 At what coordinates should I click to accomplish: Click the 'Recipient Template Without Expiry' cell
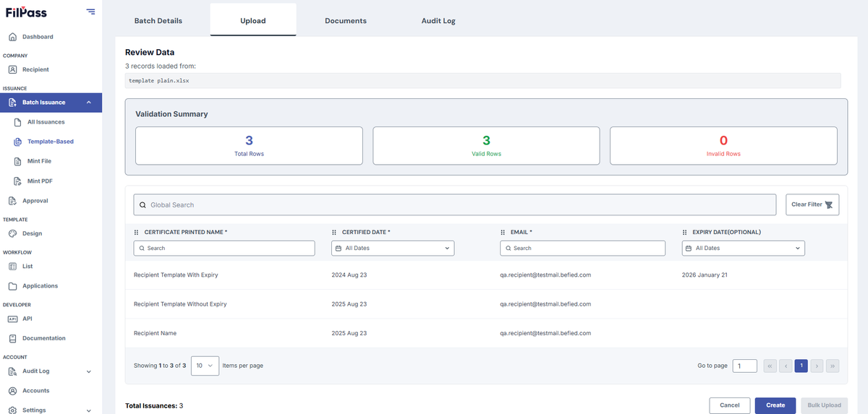[180, 304]
